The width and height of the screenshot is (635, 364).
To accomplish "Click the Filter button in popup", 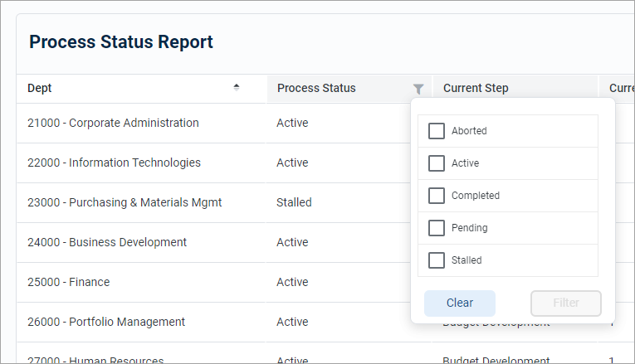I will (565, 303).
